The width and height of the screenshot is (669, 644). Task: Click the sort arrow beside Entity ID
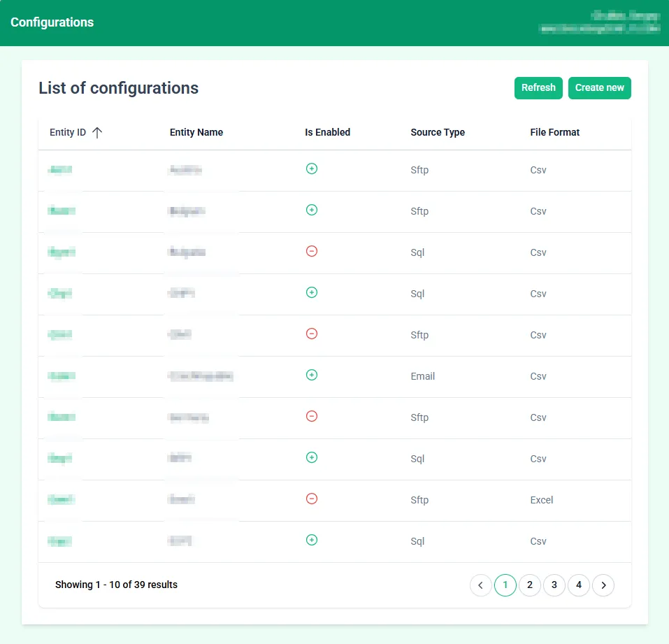pyautogui.click(x=97, y=132)
